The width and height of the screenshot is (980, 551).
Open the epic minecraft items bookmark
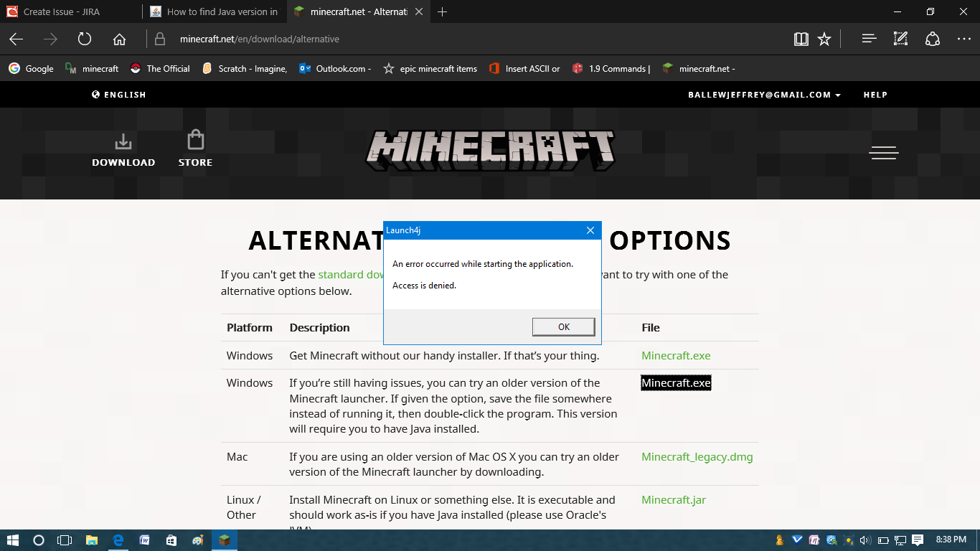click(430, 69)
